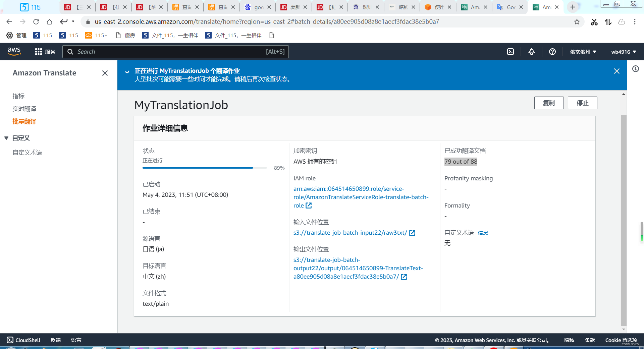Open the IAM role external link icon
Screen dimensions: 644x349
309,206
